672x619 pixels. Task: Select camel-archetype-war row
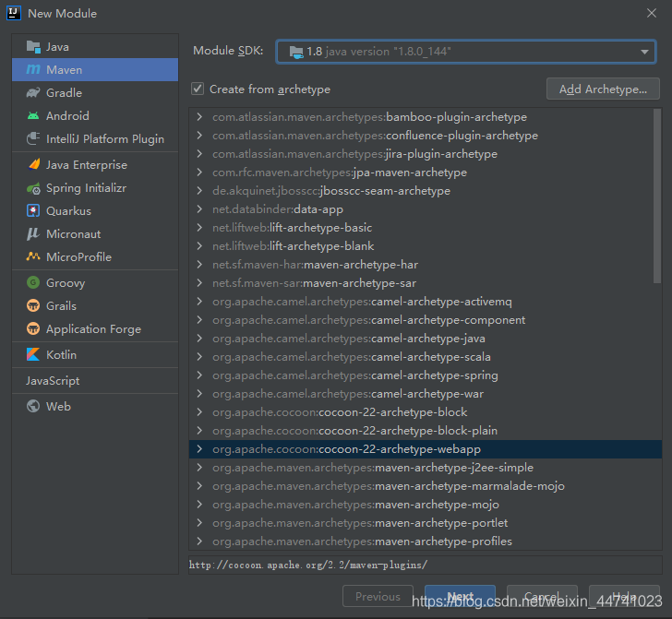[426, 393]
